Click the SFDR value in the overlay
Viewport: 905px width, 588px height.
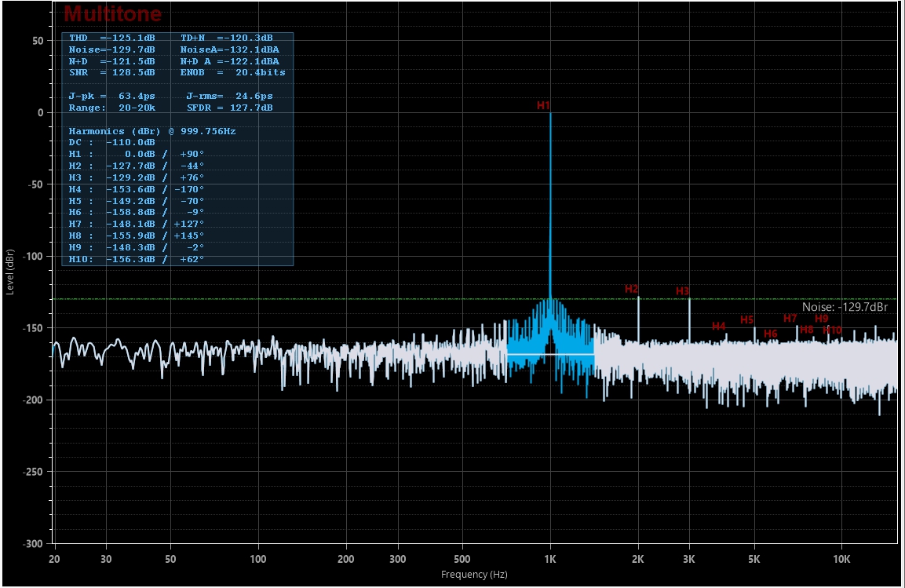(229, 108)
